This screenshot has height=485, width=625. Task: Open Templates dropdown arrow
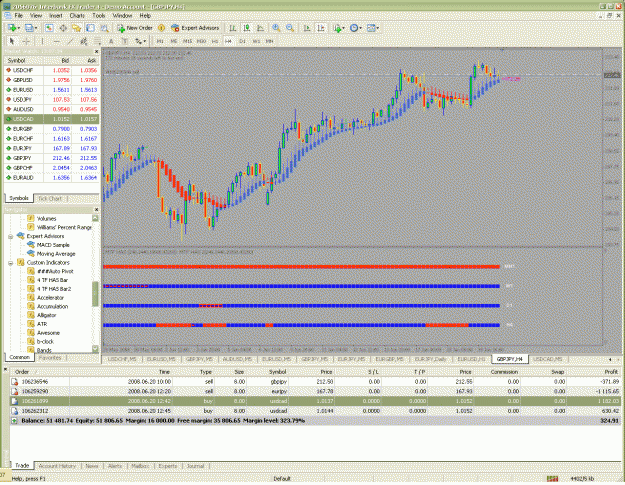coord(377,28)
